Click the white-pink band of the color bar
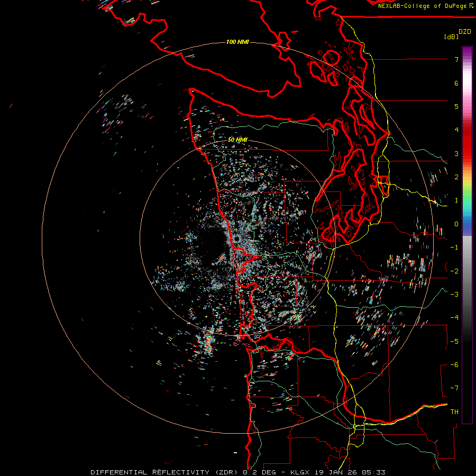The height and width of the screenshot is (476, 476). tap(467, 84)
